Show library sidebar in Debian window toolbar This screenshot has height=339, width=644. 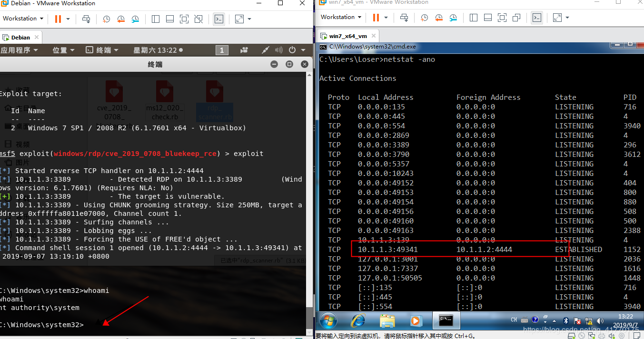pyautogui.click(x=156, y=19)
